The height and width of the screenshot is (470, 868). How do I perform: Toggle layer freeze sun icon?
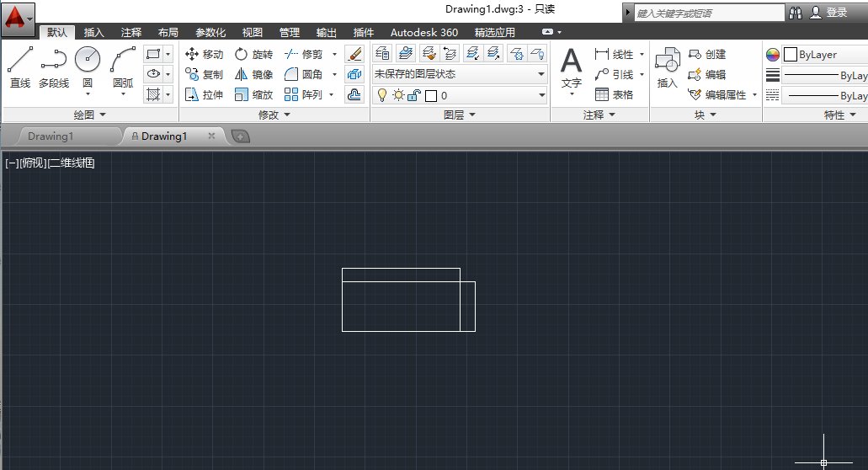(397, 95)
